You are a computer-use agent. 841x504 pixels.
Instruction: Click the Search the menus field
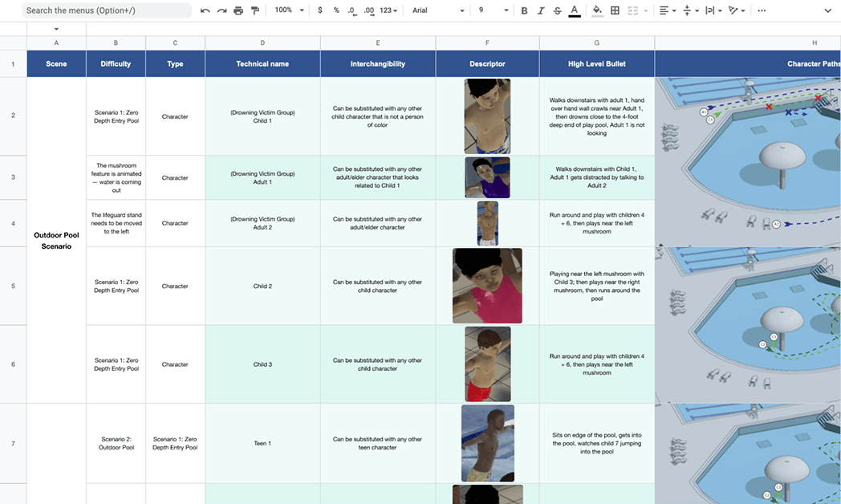[107, 10]
